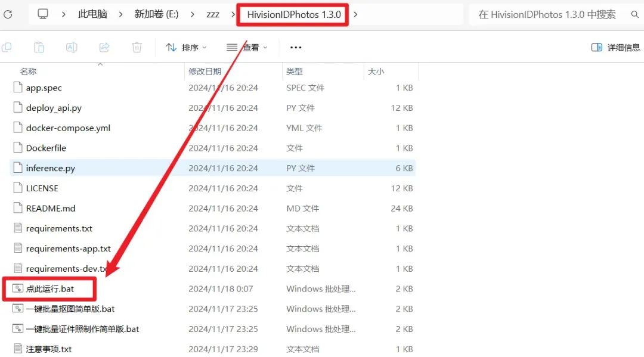Click the file icon of README.md
This screenshot has width=644, height=357.
pyautogui.click(x=18, y=207)
